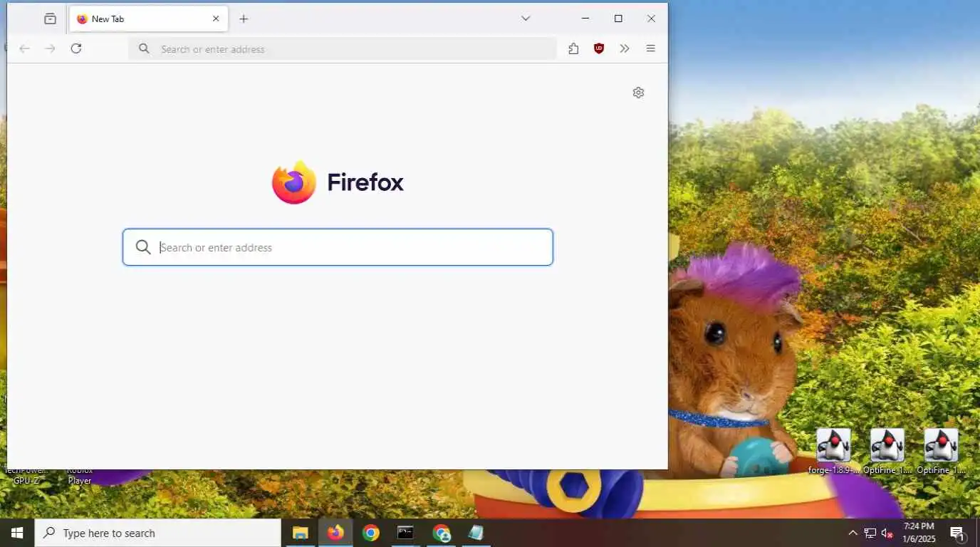Screen dimensions: 980x547
Task: Click the Firefox logo on page
Action: [338, 182]
